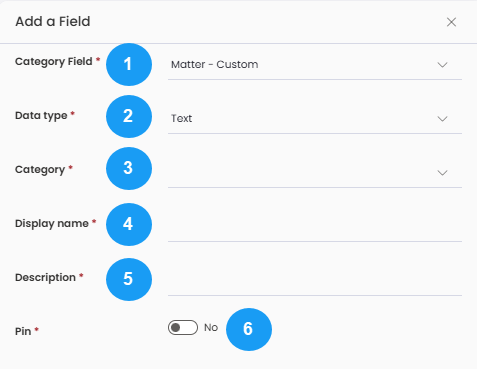The width and height of the screenshot is (477, 369).
Task: Click the blue number 3 marker
Action: tap(129, 168)
